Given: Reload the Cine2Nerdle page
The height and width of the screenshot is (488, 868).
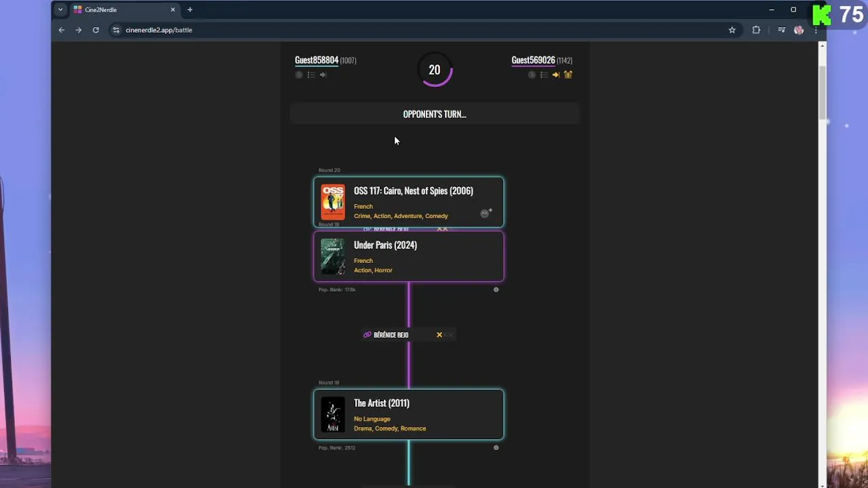Looking at the screenshot, I should (96, 30).
